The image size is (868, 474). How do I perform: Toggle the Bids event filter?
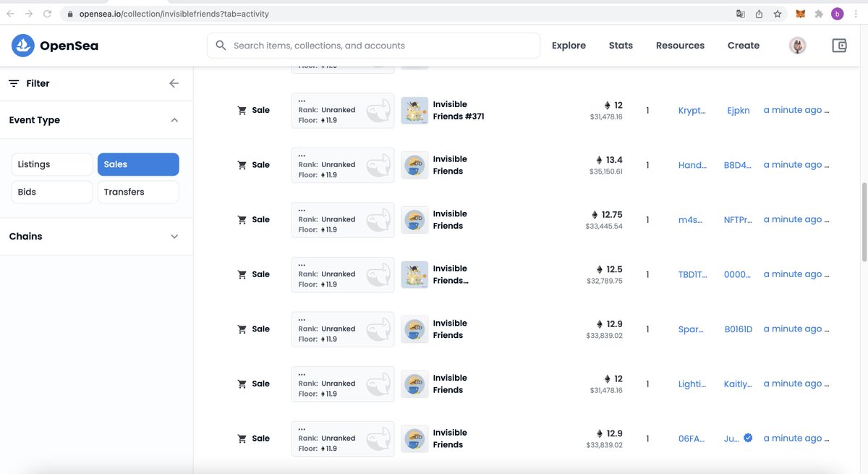click(x=52, y=192)
